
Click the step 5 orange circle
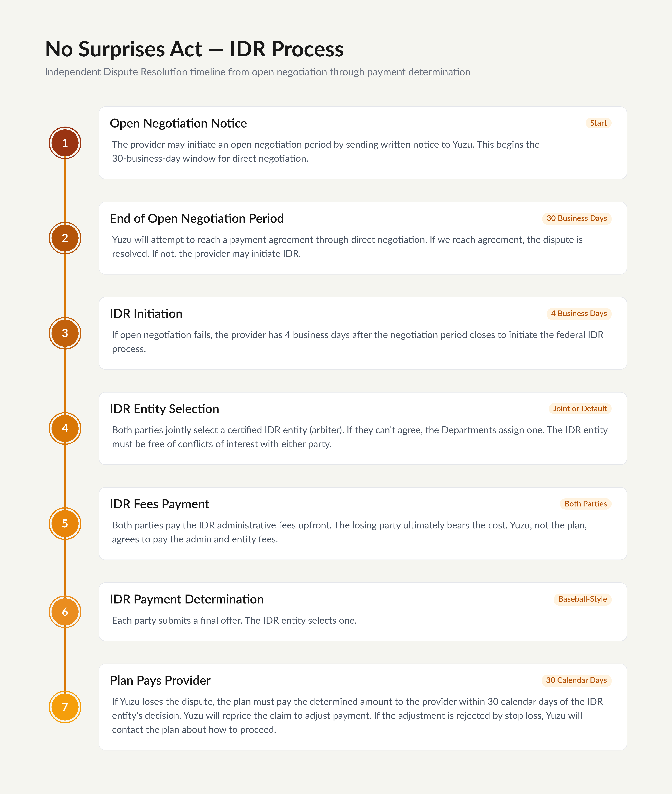(65, 524)
